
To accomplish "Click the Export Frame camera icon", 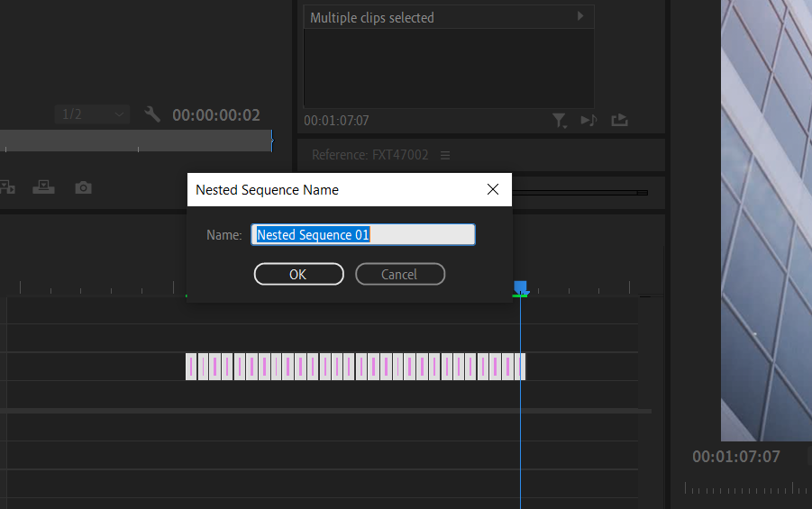I will (84, 187).
